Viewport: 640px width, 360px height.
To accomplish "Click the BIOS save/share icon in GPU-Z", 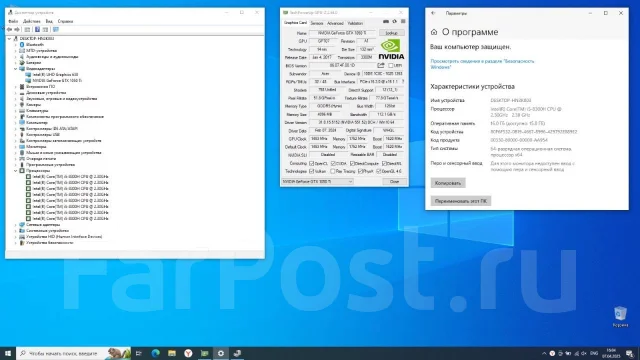I will coord(381,65).
